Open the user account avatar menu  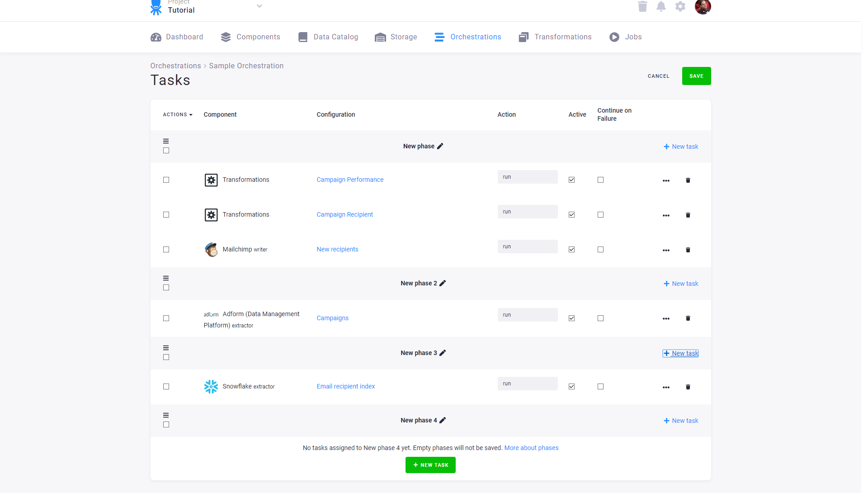(x=703, y=7)
